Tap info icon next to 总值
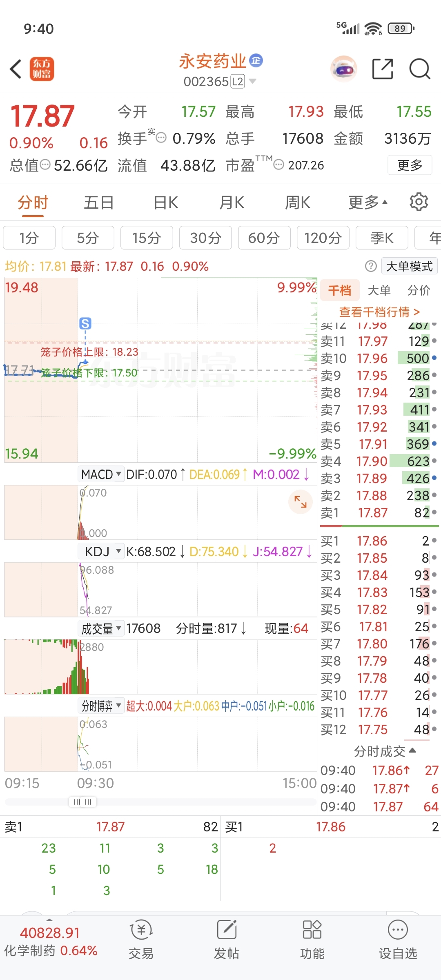The width and height of the screenshot is (441, 980). (45, 165)
